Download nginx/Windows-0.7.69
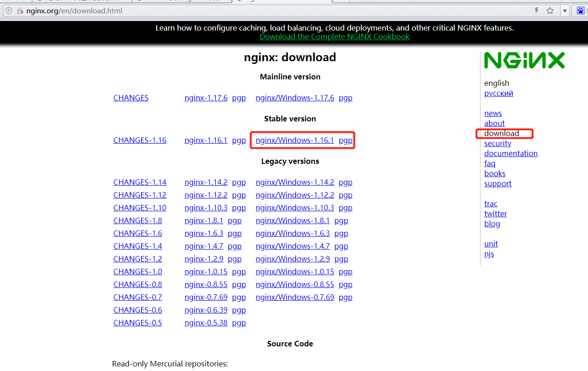The width and height of the screenshot is (588, 371). coord(295,297)
